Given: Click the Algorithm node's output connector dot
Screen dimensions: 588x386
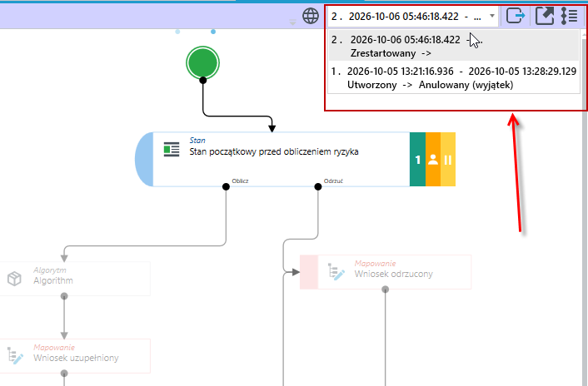Looking at the screenshot, I should click(64, 296).
